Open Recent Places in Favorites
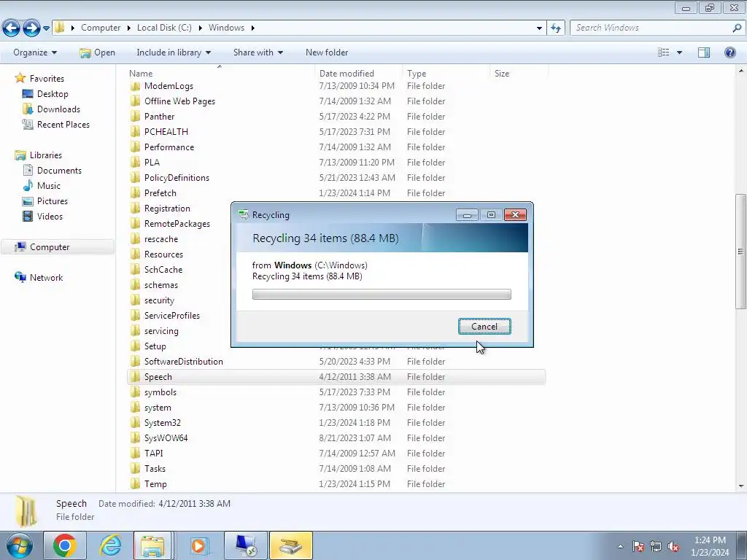 point(63,124)
